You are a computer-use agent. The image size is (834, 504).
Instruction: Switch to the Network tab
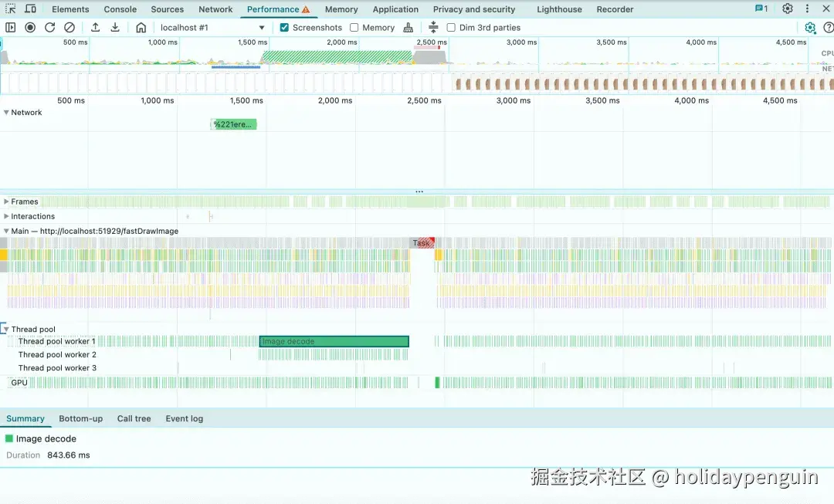(x=215, y=9)
